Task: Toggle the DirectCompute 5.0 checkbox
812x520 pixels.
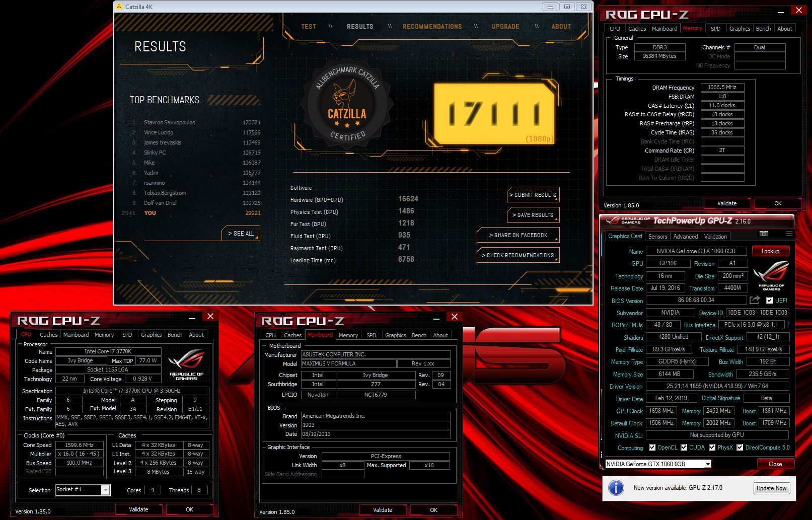Action: click(740, 448)
